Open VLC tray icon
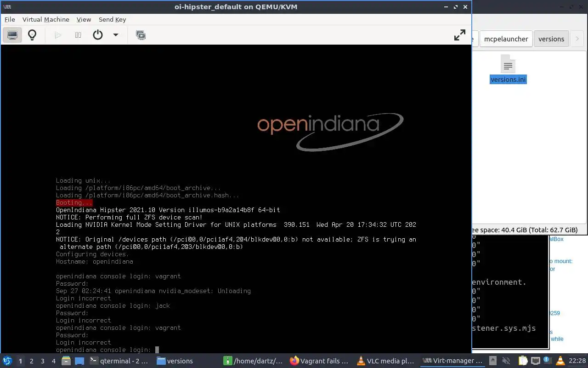588x368 pixels. (560, 361)
